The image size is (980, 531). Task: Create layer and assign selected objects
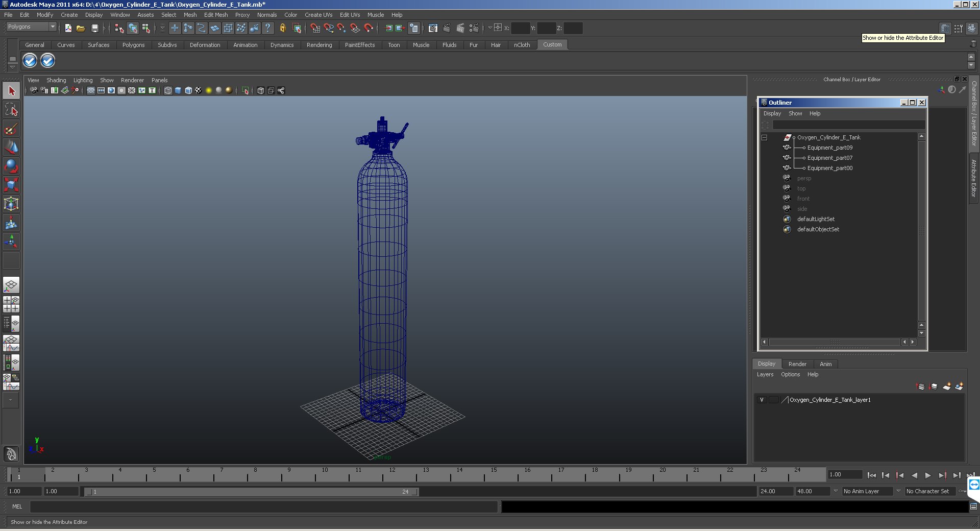coord(959,387)
